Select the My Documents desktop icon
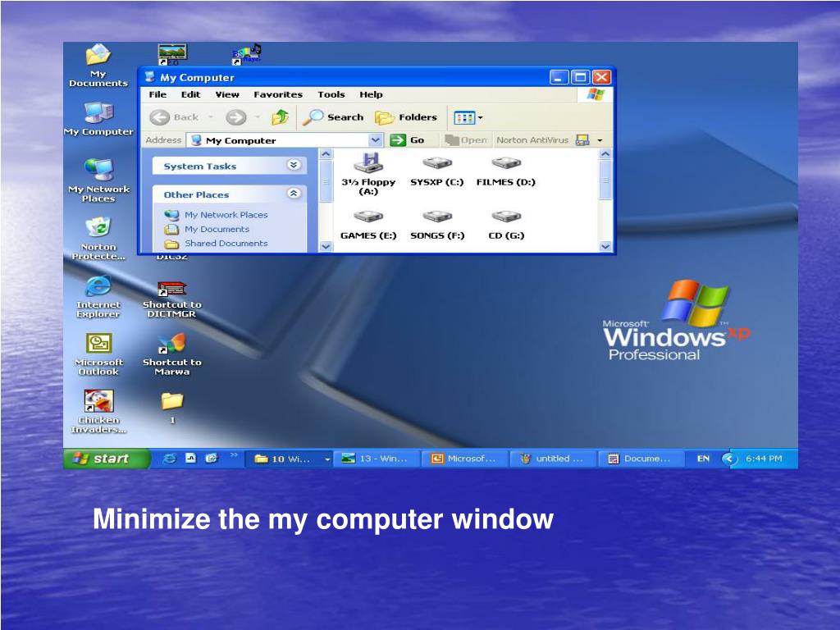The image size is (840, 630). 98,66
